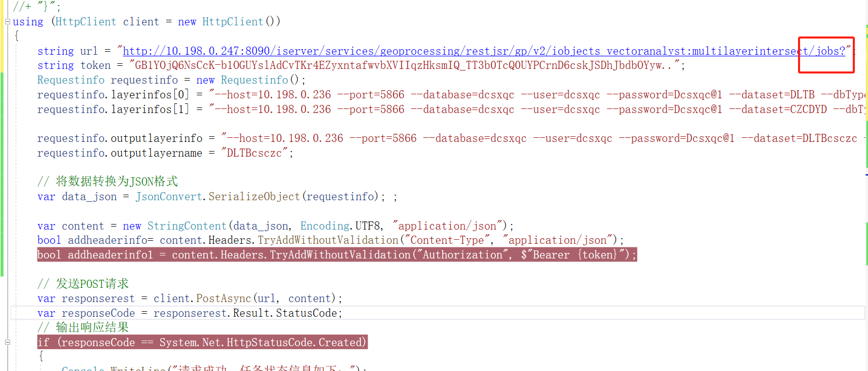Click '--password=Dcsxqc@1' in the layerinfos[0] line
868x371 pixels.
664,95
